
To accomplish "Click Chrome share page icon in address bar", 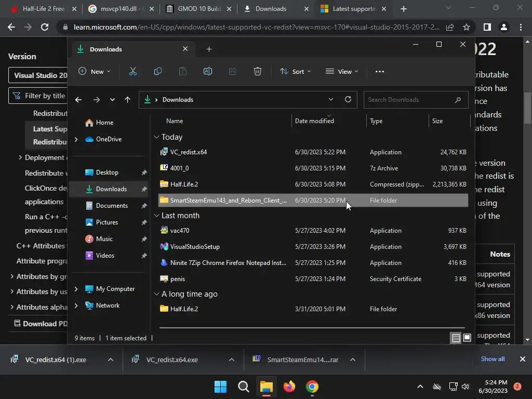I will click(450, 27).
